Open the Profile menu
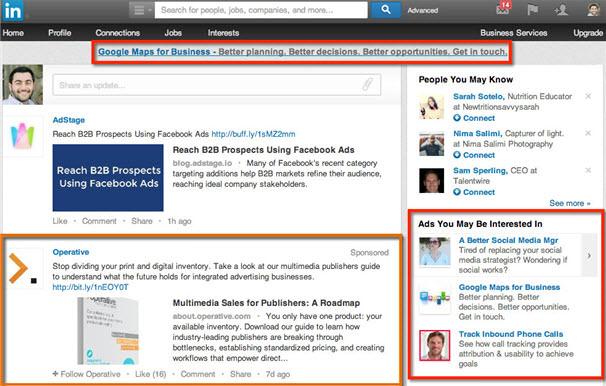 point(60,33)
